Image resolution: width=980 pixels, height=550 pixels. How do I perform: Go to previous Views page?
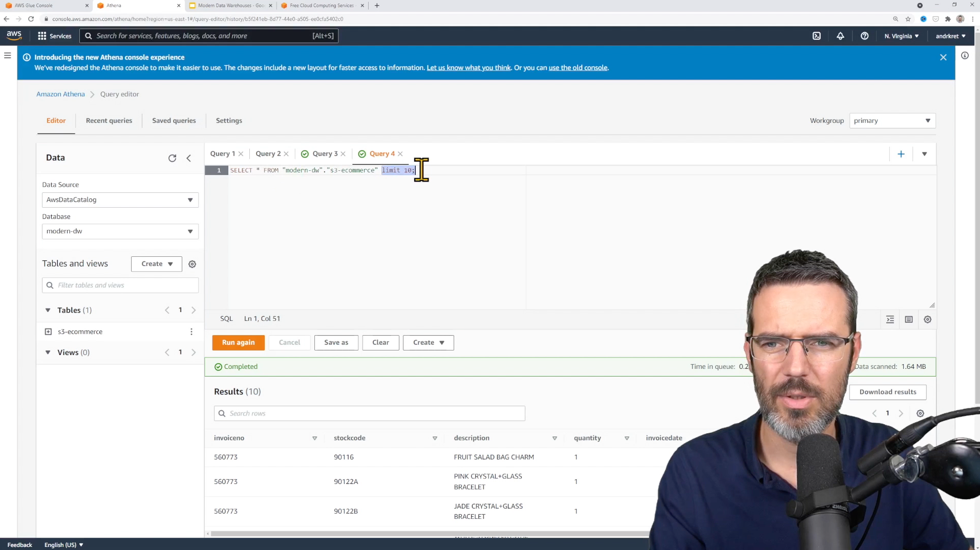[167, 353]
